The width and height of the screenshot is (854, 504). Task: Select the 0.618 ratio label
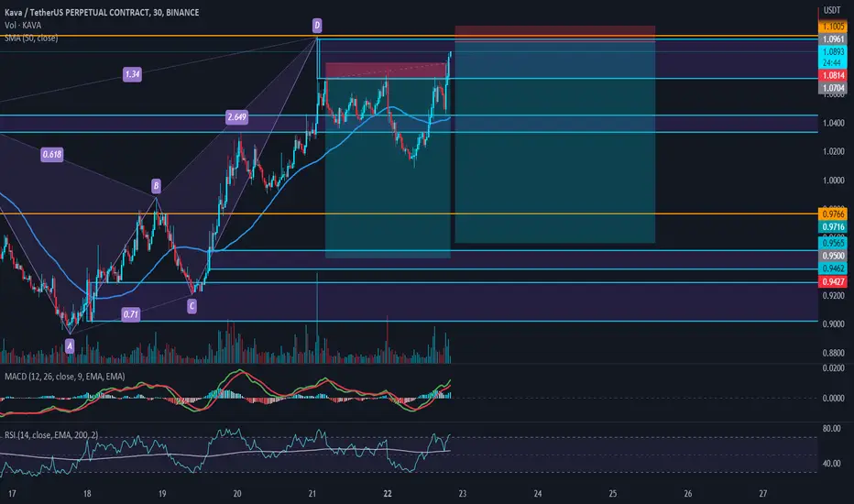click(x=52, y=155)
